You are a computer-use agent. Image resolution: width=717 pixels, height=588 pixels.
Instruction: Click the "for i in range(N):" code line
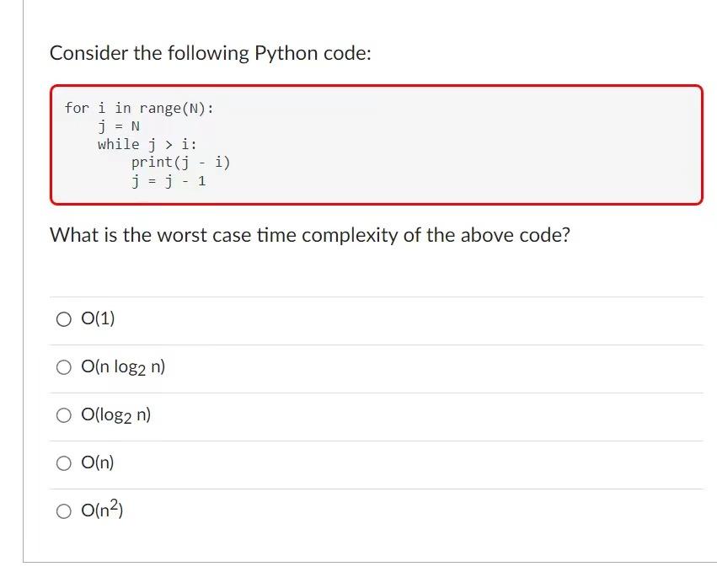139,109
